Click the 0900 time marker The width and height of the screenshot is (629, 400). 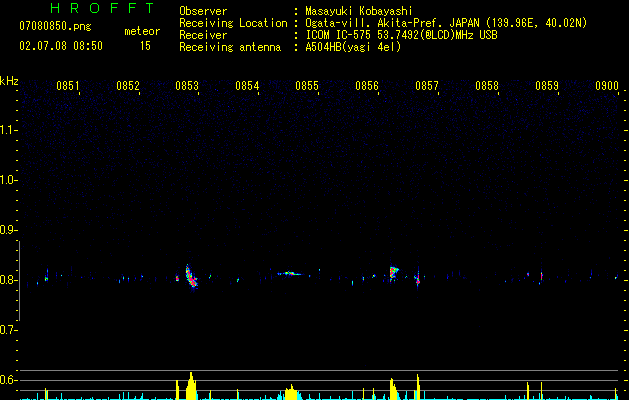pyautogui.click(x=607, y=86)
